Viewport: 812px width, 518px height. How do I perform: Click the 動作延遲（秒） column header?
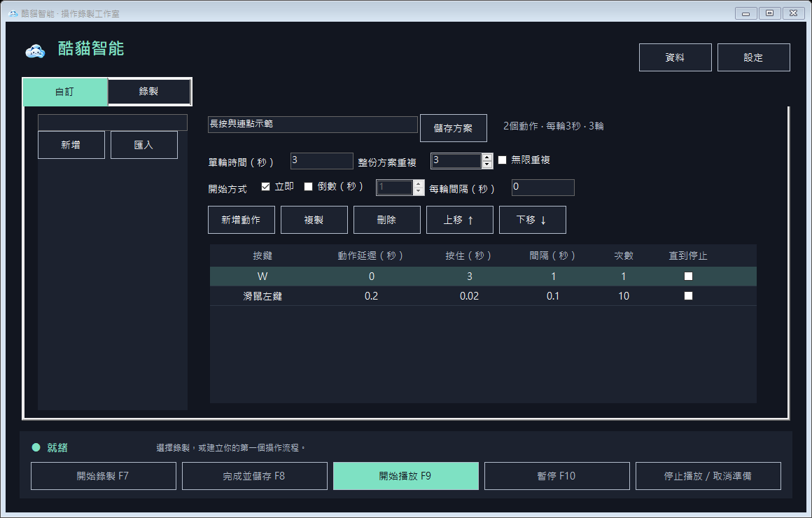click(x=371, y=256)
